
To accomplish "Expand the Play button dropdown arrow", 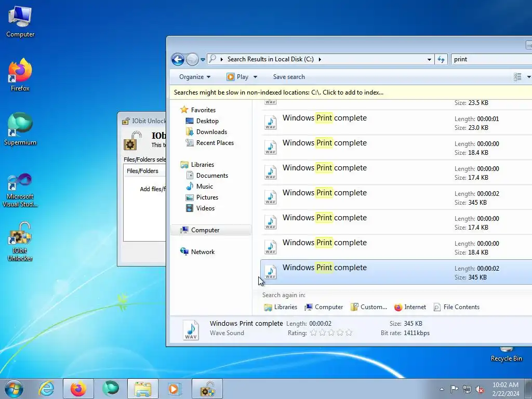I will tap(256, 77).
